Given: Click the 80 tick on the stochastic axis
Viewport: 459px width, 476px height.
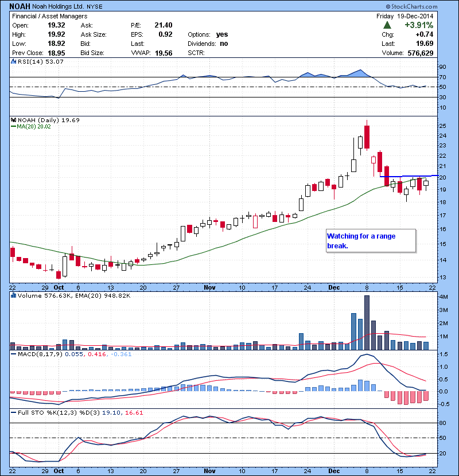Looking at the screenshot, I should (x=442, y=423).
